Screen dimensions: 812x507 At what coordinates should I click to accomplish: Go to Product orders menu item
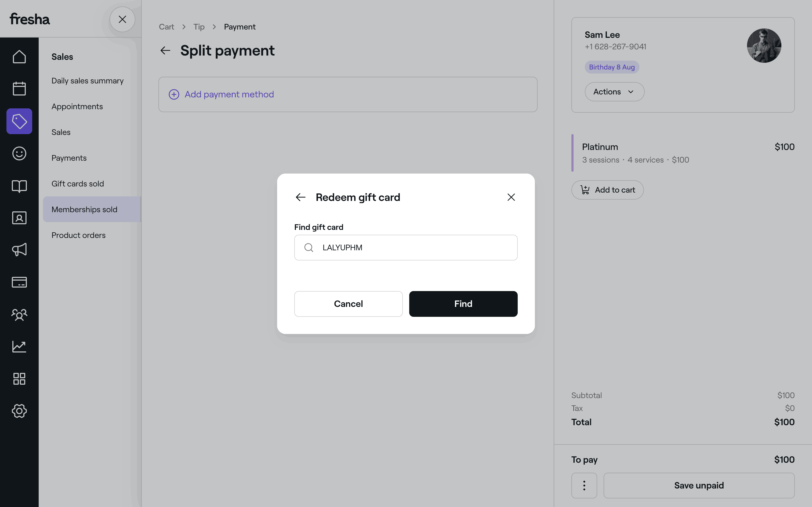[x=78, y=236]
